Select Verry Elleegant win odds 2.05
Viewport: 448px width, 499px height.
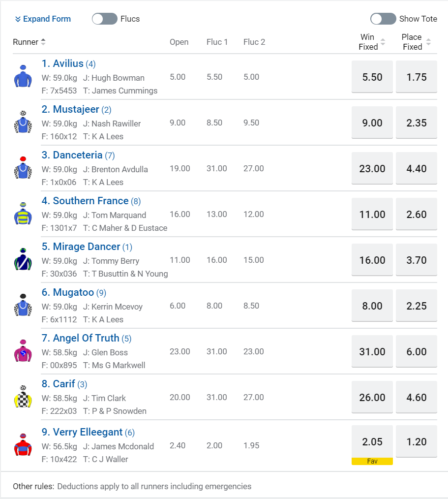point(372,442)
